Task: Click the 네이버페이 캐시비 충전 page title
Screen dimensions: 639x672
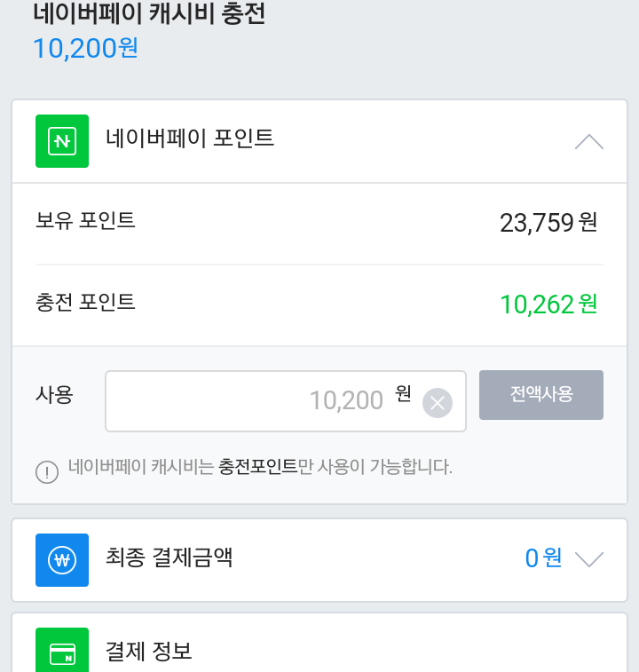Action: (x=149, y=14)
